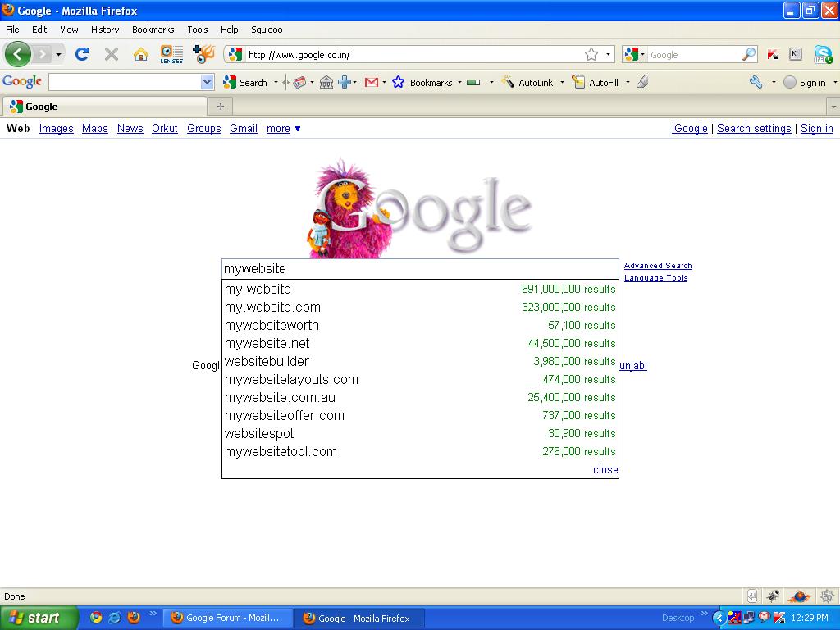Viewport: 840px width, 630px height.
Task: Click the Advanced Search link
Action: point(658,266)
